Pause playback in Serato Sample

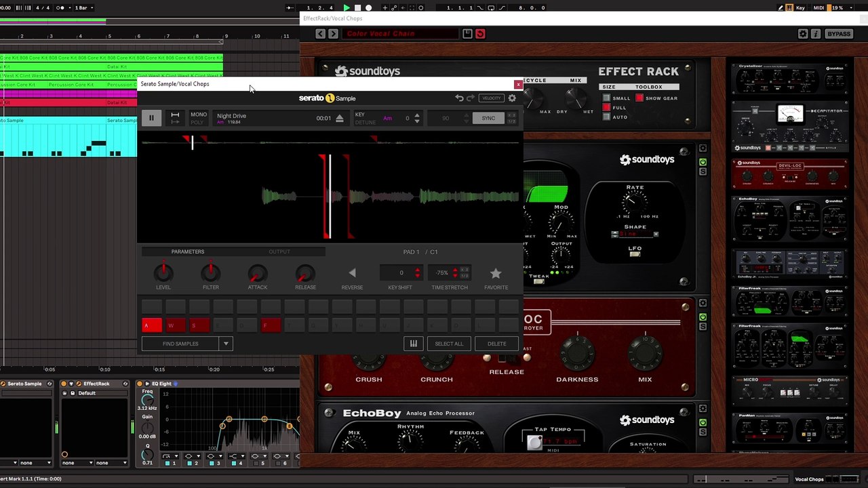[x=151, y=118]
